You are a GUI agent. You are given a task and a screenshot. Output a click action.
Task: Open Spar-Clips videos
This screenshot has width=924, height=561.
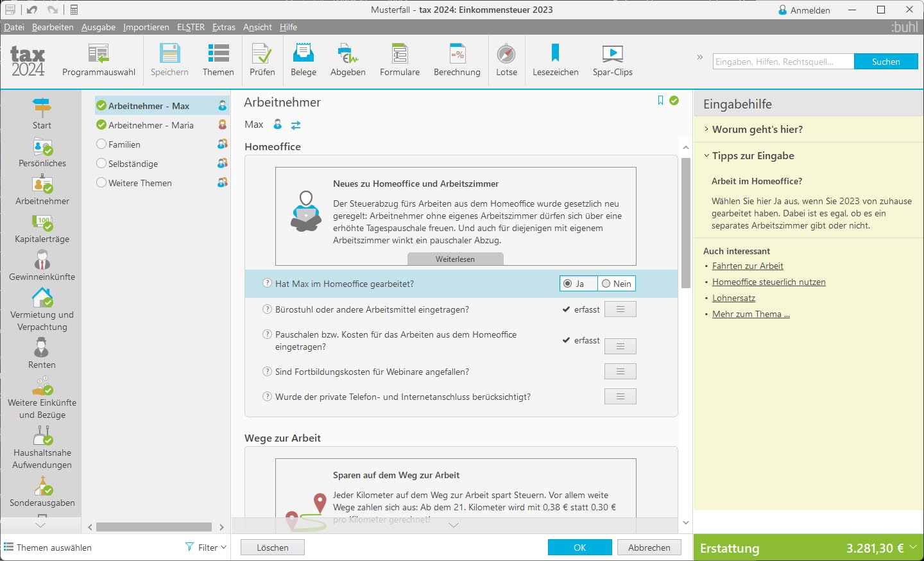pyautogui.click(x=613, y=60)
